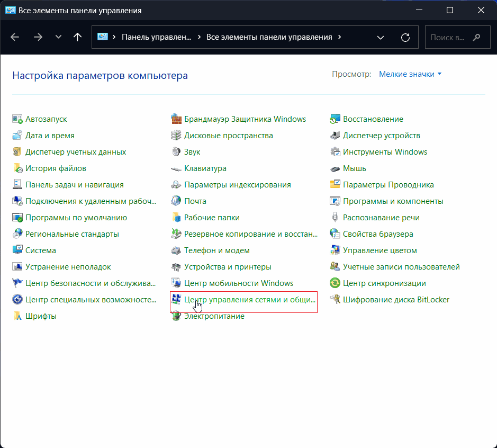Refresh the Control Panel view
The height and width of the screenshot is (448, 497).
coord(405,38)
